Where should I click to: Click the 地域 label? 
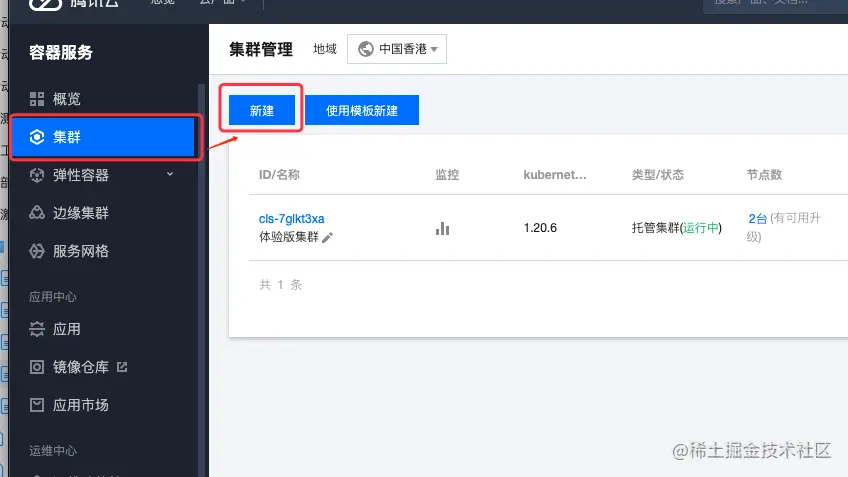[325, 49]
